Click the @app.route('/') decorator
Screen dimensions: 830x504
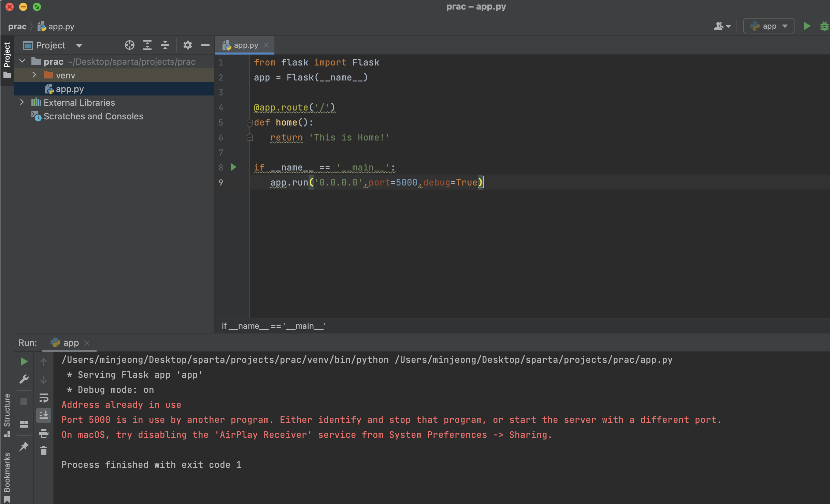tap(295, 107)
